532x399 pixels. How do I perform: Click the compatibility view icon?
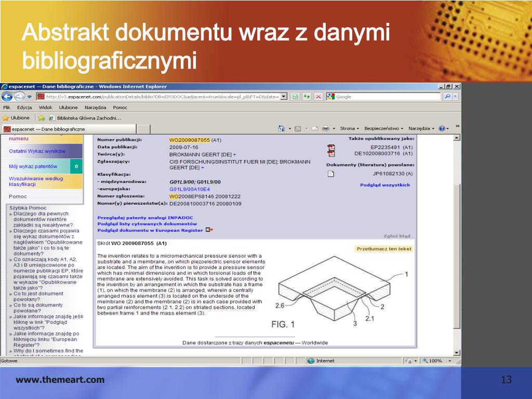(295, 97)
